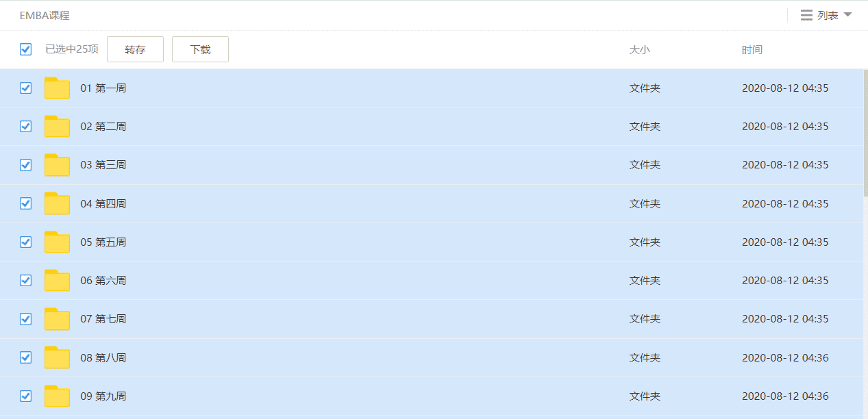Click the folder icon for 01 第一周
Screen dimensions: 868x419
(x=57, y=88)
